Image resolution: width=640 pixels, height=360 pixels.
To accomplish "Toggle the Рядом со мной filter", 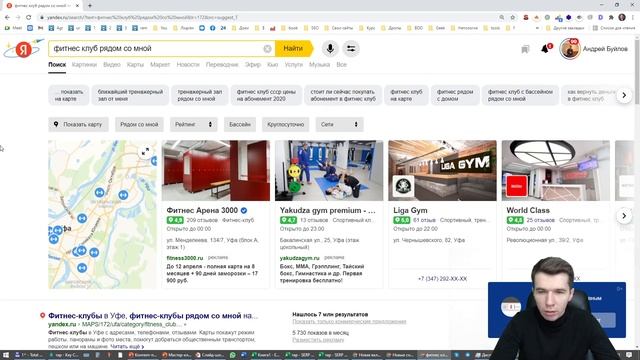I will (x=139, y=124).
